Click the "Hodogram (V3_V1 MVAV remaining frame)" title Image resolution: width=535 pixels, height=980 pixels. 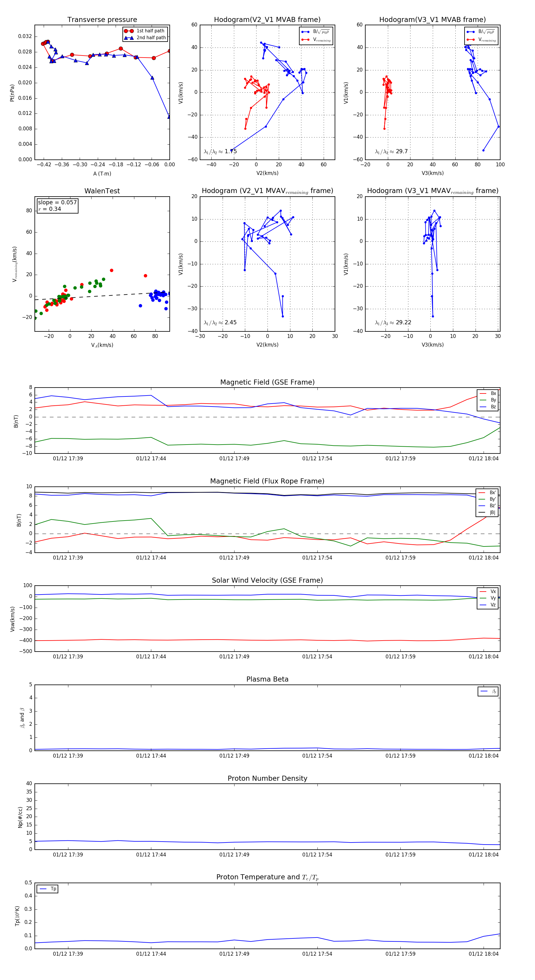432,191
